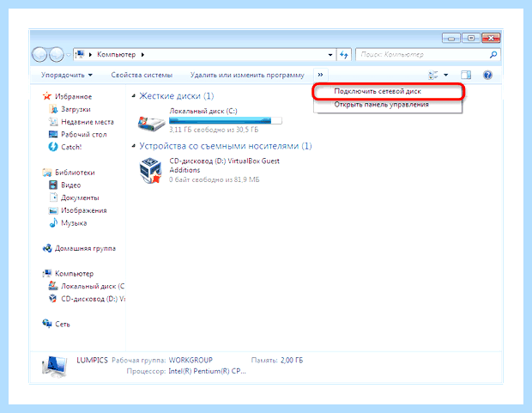
Task: Select Библиотеки in navigation pane
Action: coord(75,173)
